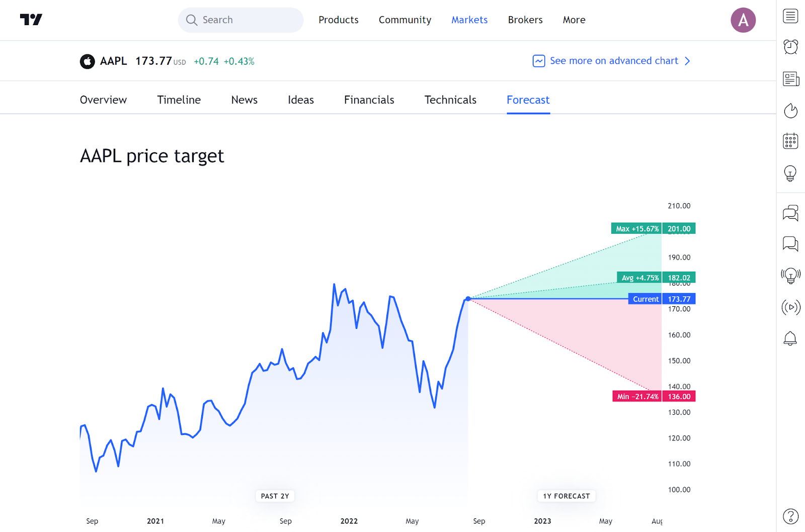The image size is (805, 532).
Task: Switch to the Technicals tab
Action: 450,100
